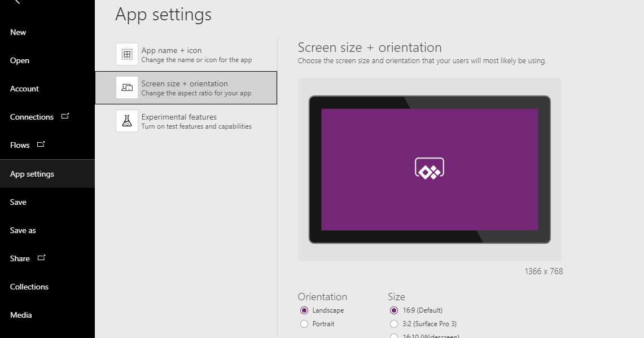
Task: Open the Collections page
Action: coord(29,286)
